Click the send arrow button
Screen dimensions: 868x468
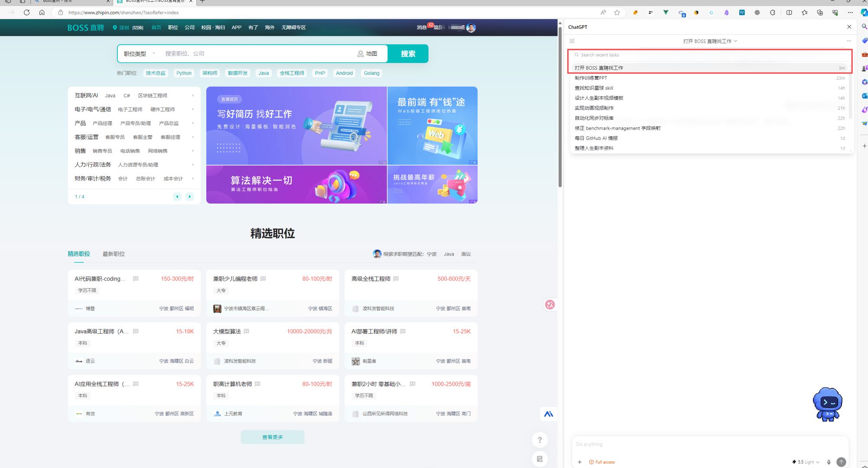[841, 462]
